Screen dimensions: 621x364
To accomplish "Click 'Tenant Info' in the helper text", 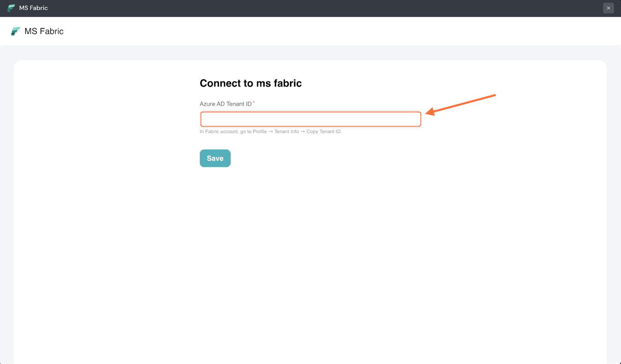I will [x=286, y=132].
